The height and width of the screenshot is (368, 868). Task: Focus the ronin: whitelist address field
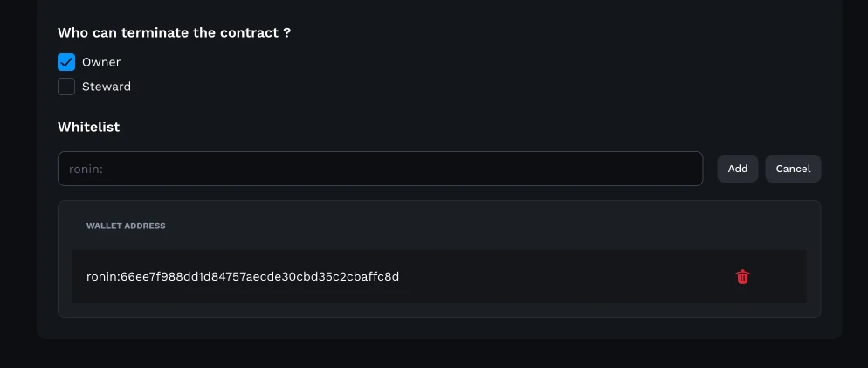(x=381, y=169)
